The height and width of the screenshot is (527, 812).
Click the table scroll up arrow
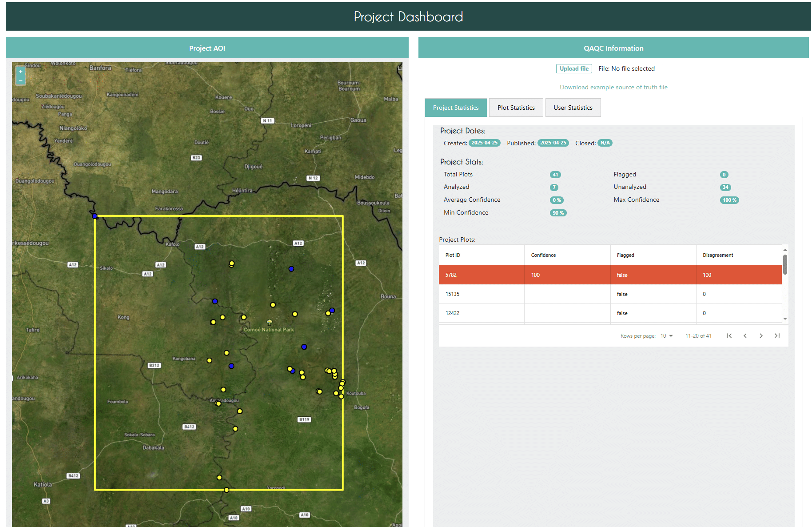(785, 250)
